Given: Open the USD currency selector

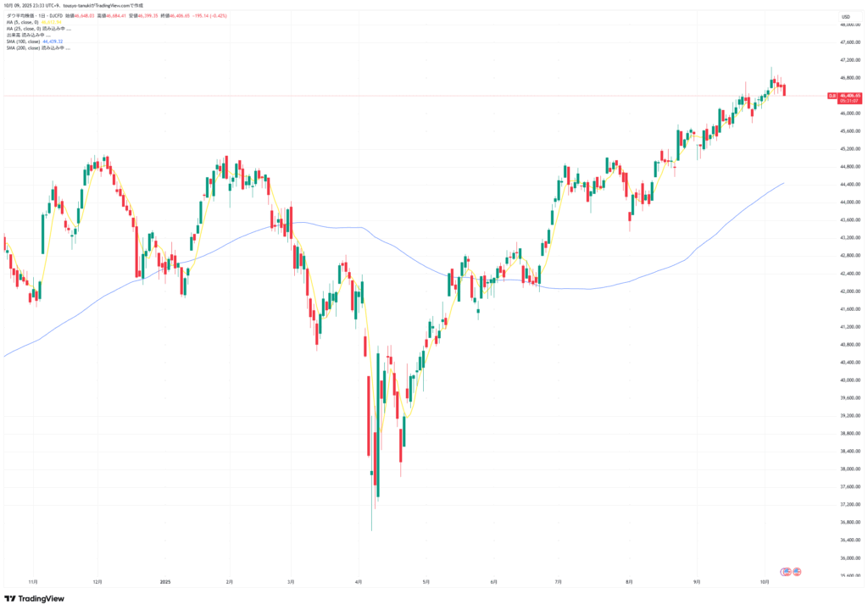Looking at the screenshot, I should click(845, 17).
